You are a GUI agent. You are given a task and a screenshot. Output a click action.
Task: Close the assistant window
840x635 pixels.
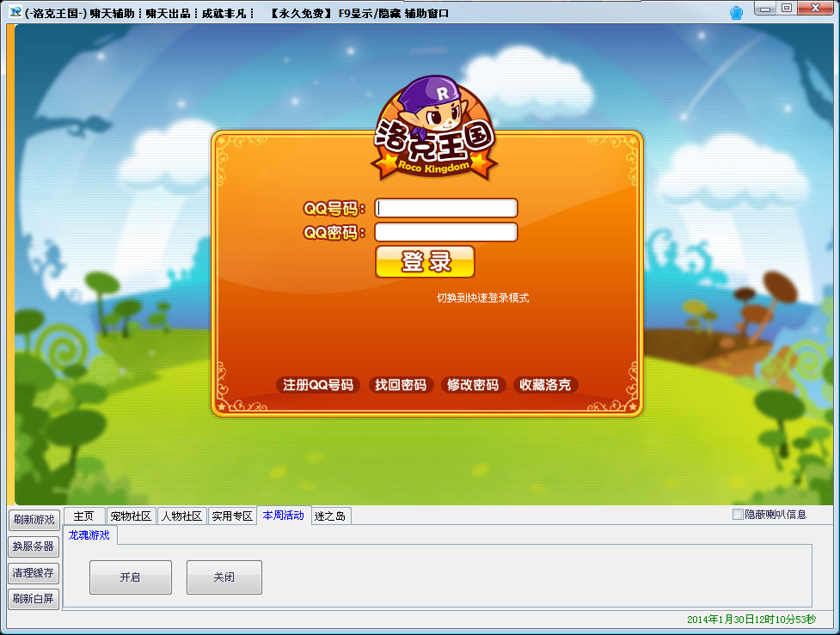[815, 8]
